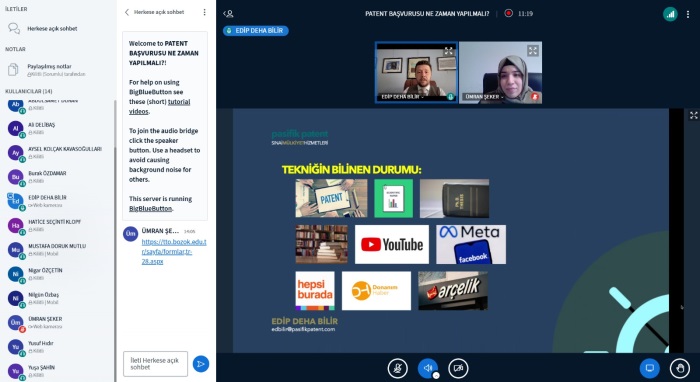The image size is (700, 382).
Task: Make EDİP DEHA BİLİR webcam fullscreen
Action: [448, 51]
